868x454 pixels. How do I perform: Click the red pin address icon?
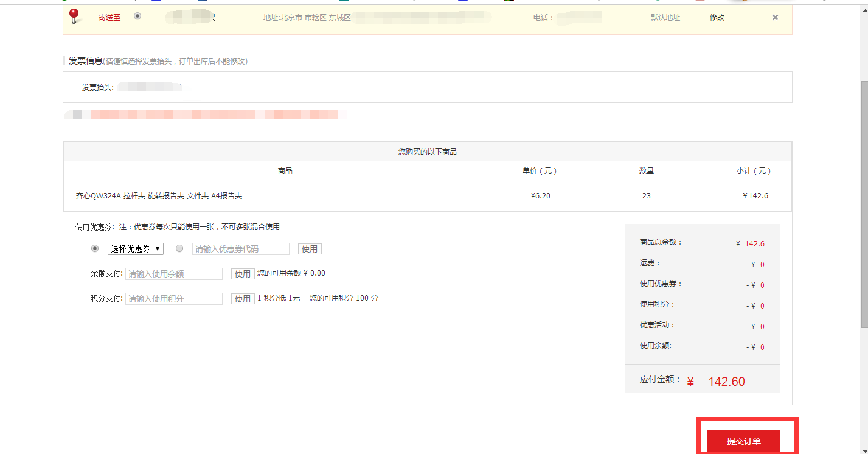74,16
